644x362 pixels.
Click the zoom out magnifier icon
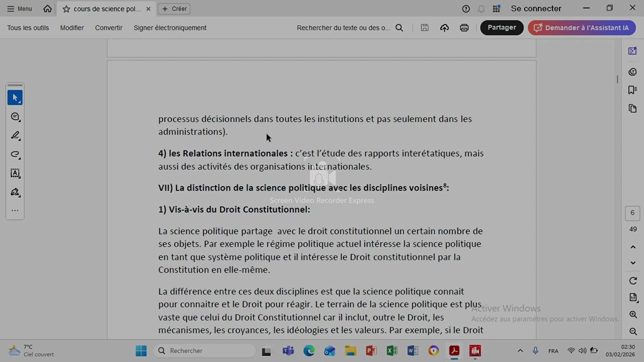pos(633,331)
